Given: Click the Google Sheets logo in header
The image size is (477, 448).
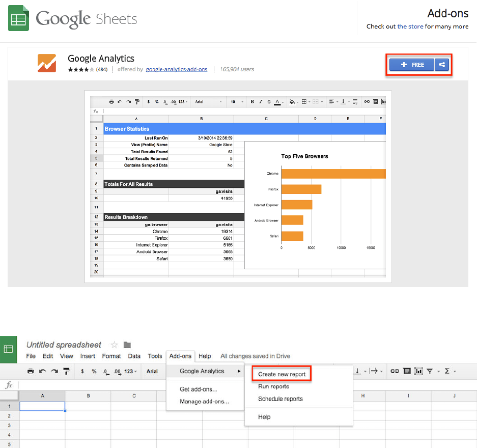Looking at the screenshot, I should point(72,18).
